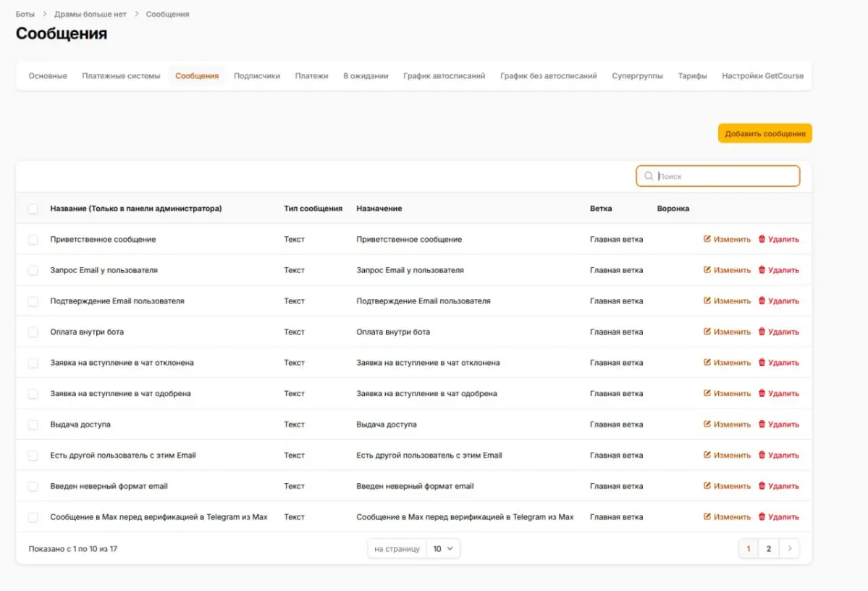Click the Название column header

pyautogui.click(x=135, y=209)
